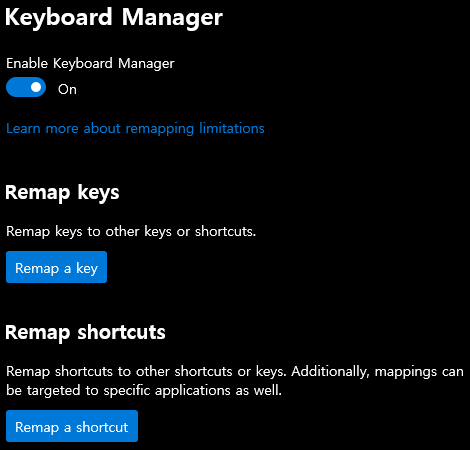Open the shortcut remapping editor
Viewport: 470px width, 450px height.
pyautogui.click(x=72, y=426)
